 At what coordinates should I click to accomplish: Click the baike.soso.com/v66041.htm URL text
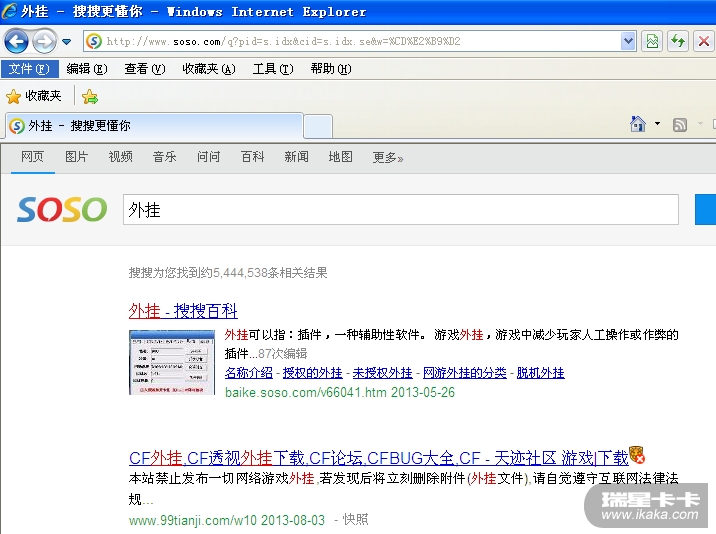305,392
